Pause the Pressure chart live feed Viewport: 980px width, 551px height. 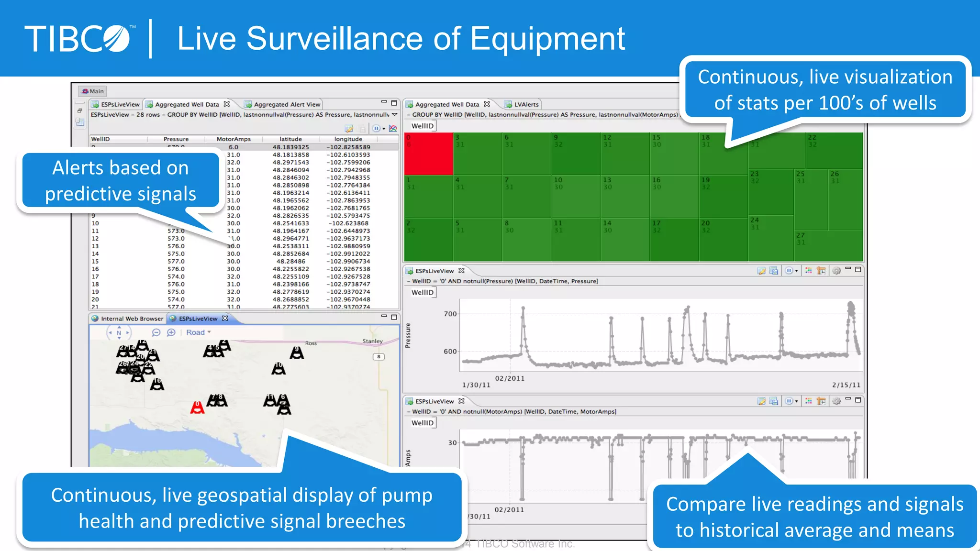(789, 271)
